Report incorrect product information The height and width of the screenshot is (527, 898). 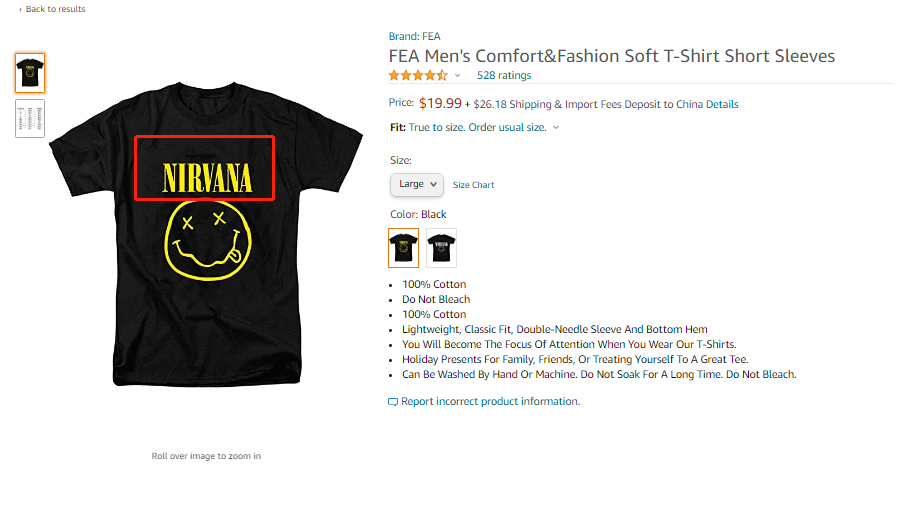tap(490, 402)
